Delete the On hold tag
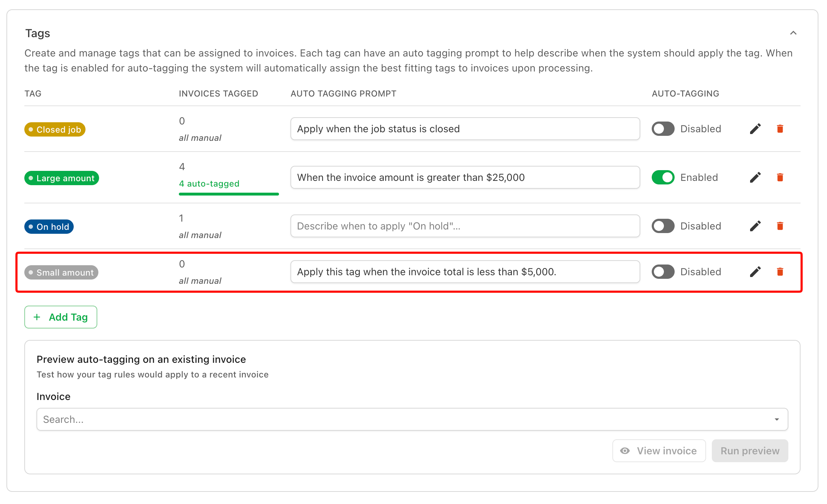827x504 pixels. pyautogui.click(x=780, y=226)
